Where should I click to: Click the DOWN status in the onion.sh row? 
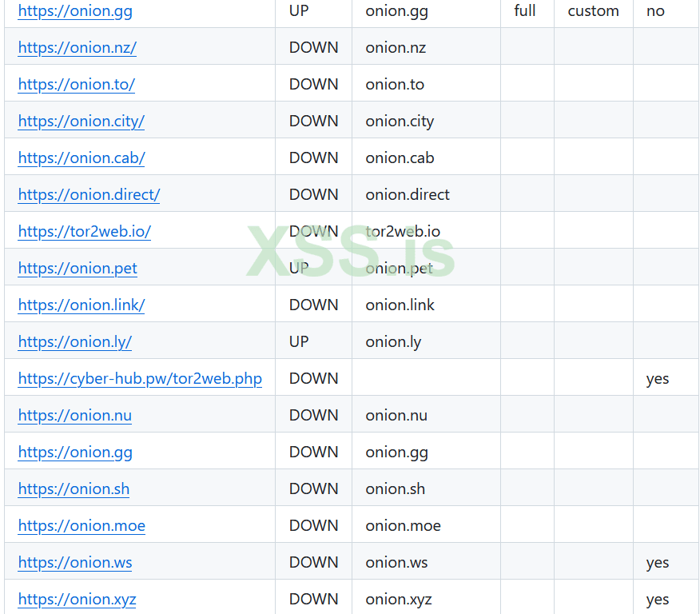click(x=313, y=489)
